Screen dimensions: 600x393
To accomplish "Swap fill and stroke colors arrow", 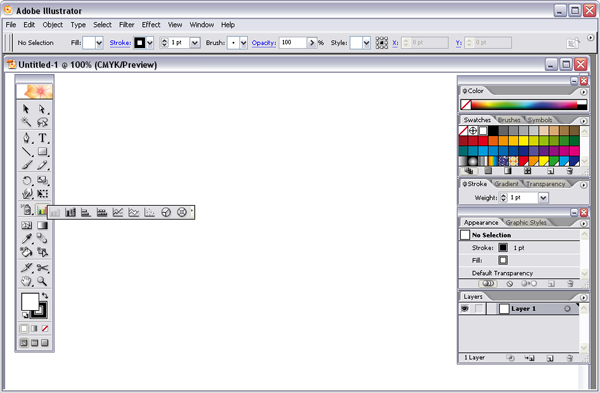I will (45, 295).
